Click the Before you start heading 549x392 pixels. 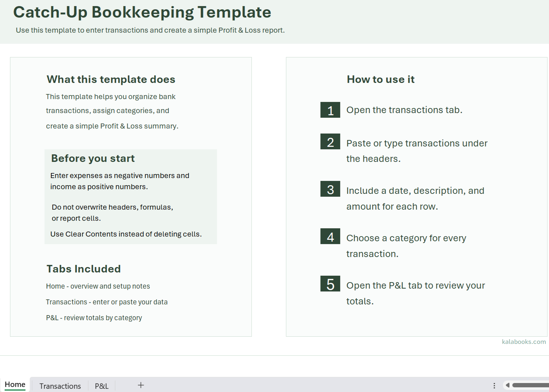tap(93, 158)
